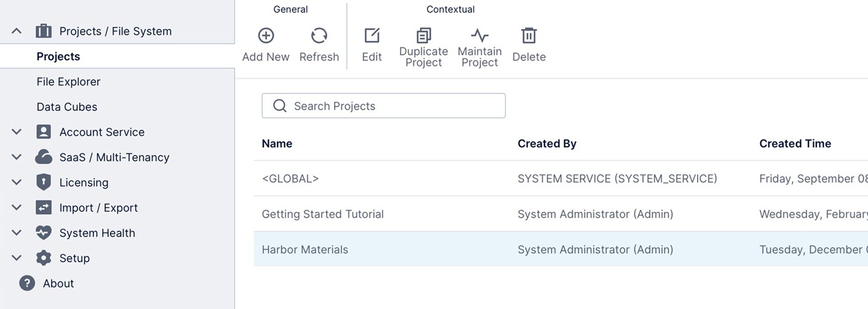The width and height of the screenshot is (868, 309).
Task: Click the About question mark icon
Action: coord(27,283)
